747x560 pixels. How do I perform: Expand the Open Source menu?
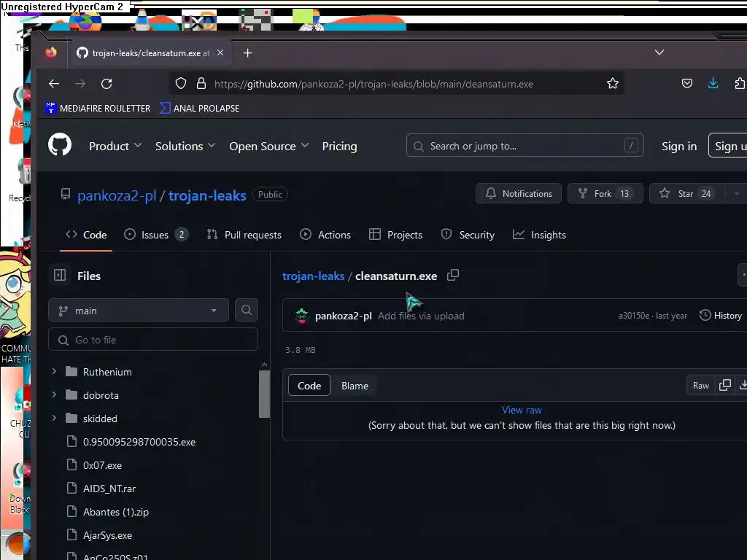tap(269, 146)
